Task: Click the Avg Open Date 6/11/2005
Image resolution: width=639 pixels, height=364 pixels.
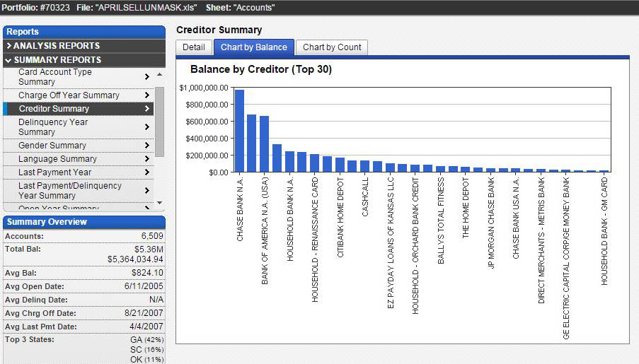Action: 144,286
